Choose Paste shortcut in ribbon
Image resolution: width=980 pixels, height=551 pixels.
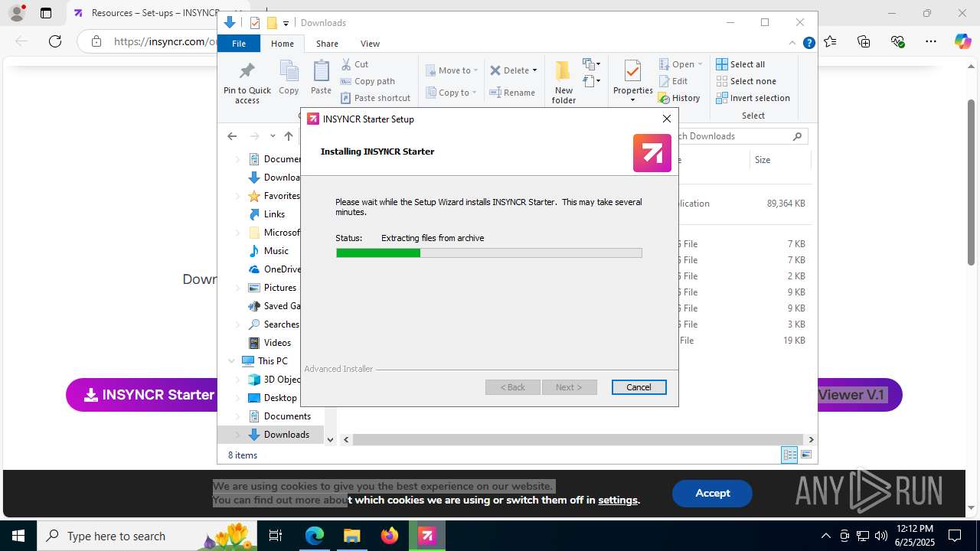[375, 98]
